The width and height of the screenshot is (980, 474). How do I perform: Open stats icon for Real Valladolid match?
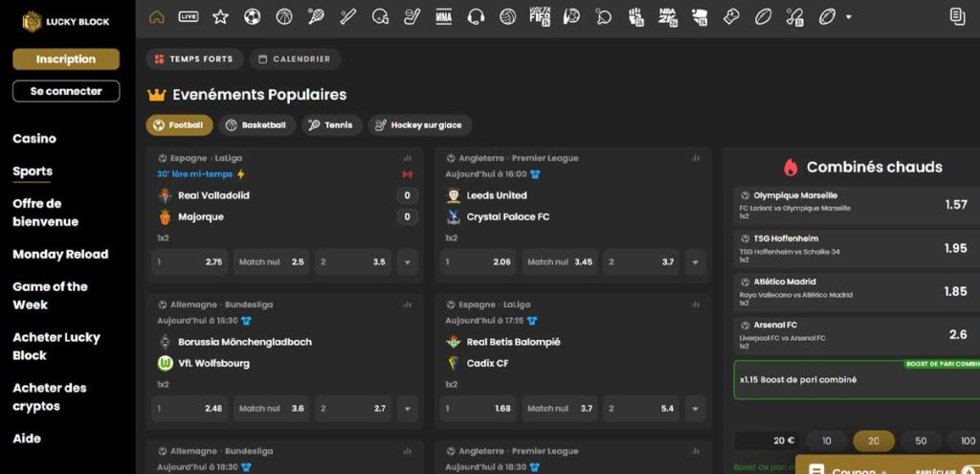click(408, 158)
